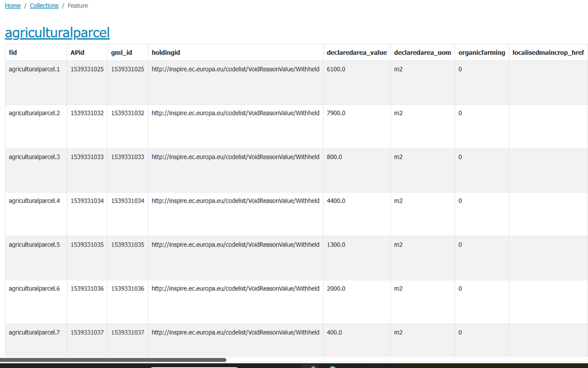
Task: Click the 7900.0 declared area value
Action: click(x=336, y=113)
